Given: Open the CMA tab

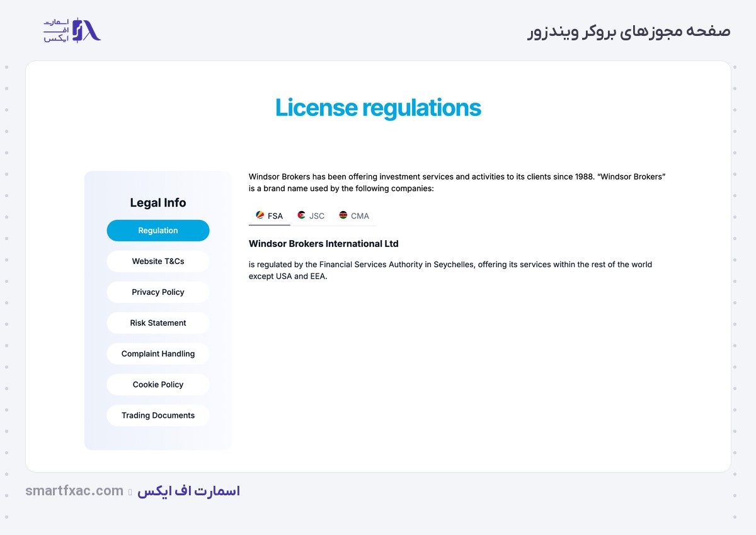Looking at the screenshot, I should [354, 216].
